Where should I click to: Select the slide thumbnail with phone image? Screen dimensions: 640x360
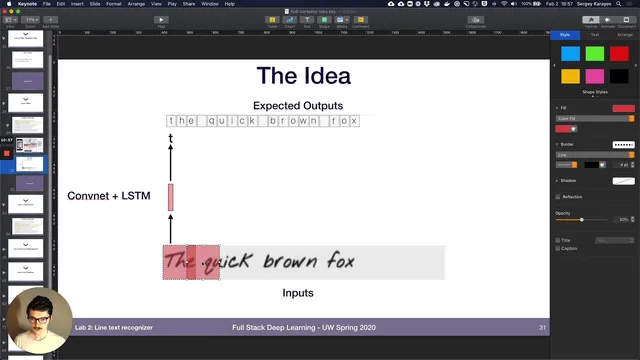[29, 145]
